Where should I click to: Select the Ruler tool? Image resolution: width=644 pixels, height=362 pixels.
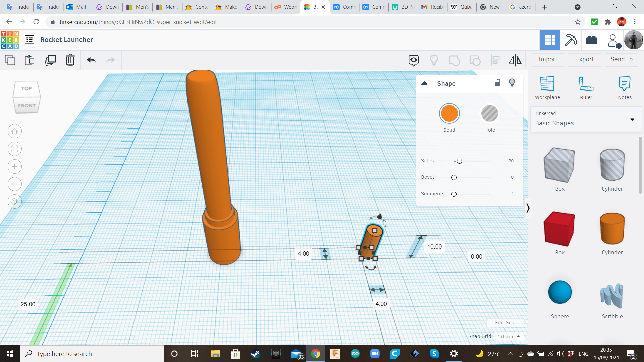pyautogui.click(x=586, y=87)
